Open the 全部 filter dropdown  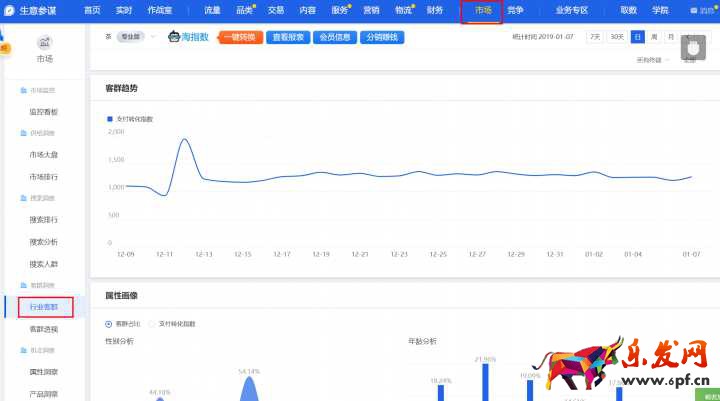point(689,60)
